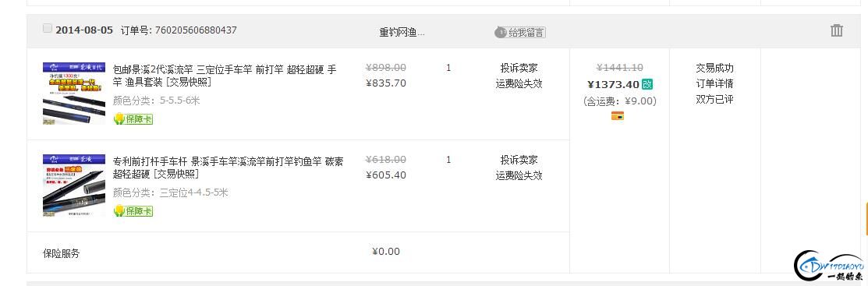Click the 双方已评 review status link
The height and width of the screenshot is (286, 868).
[x=714, y=100]
